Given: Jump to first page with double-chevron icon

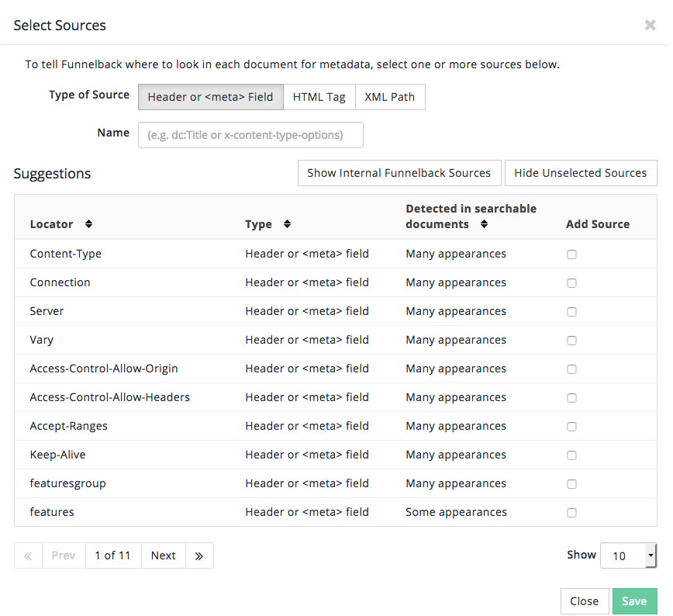Looking at the screenshot, I should pos(28,555).
